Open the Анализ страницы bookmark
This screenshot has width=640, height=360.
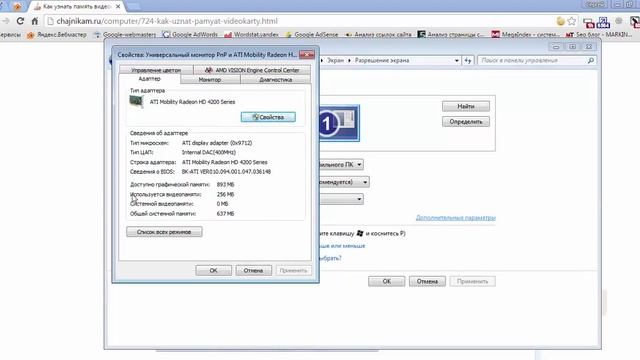click(451, 35)
